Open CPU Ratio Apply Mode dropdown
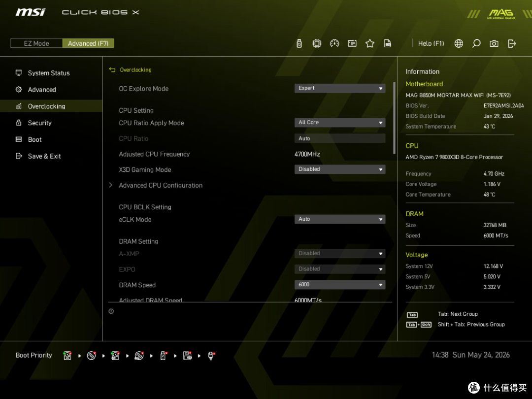532x399 pixels. (339, 123)
